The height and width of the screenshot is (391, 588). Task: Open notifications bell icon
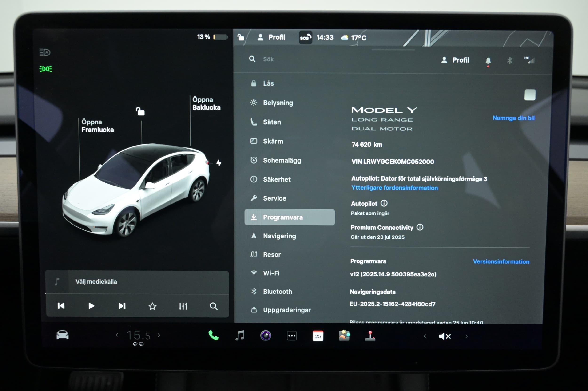[x=488, y=61]
